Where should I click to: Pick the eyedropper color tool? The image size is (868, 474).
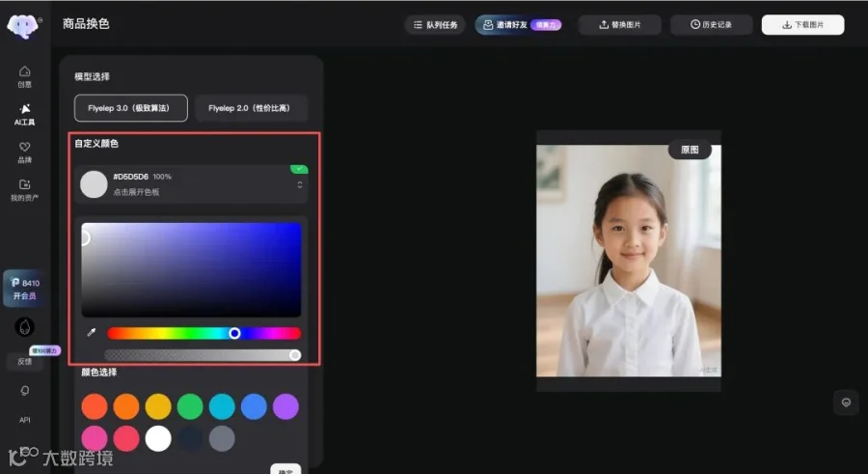92,333
